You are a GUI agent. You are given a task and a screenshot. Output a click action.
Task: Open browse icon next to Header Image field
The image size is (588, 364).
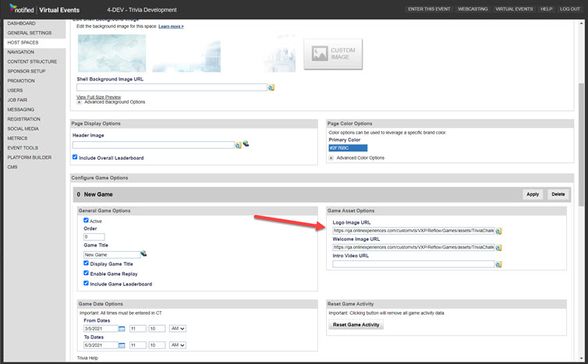click(x=238, y=146)
